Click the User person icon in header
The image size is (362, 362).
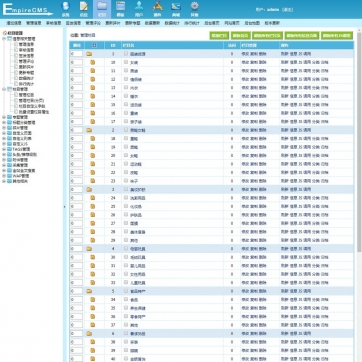click(x=139, y=9)
